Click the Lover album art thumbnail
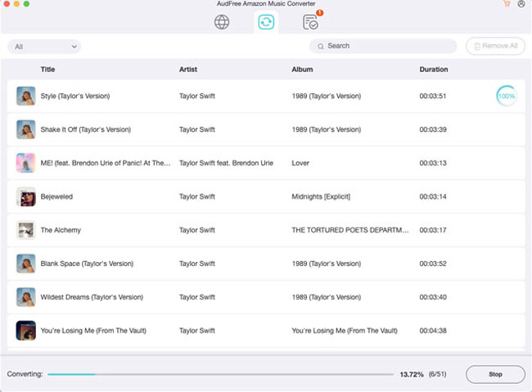The height and width of the screenshot is (392, 532). point(26,163)
